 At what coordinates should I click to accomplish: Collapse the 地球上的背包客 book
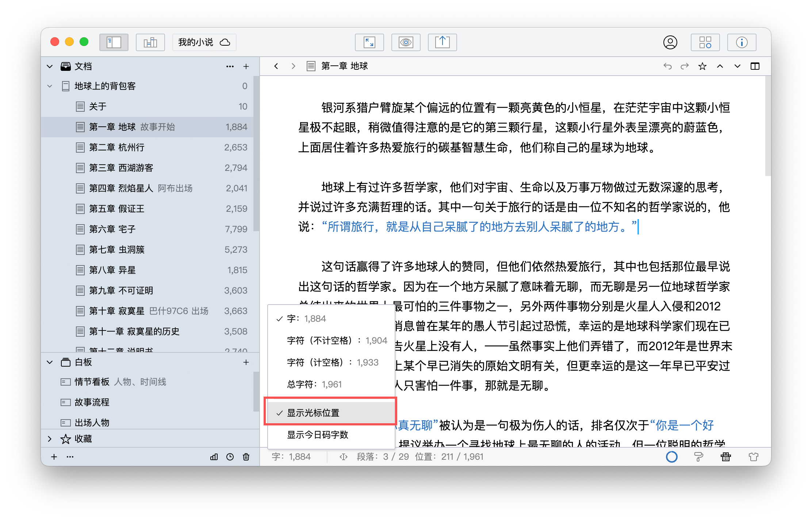(x=50, y=86)
